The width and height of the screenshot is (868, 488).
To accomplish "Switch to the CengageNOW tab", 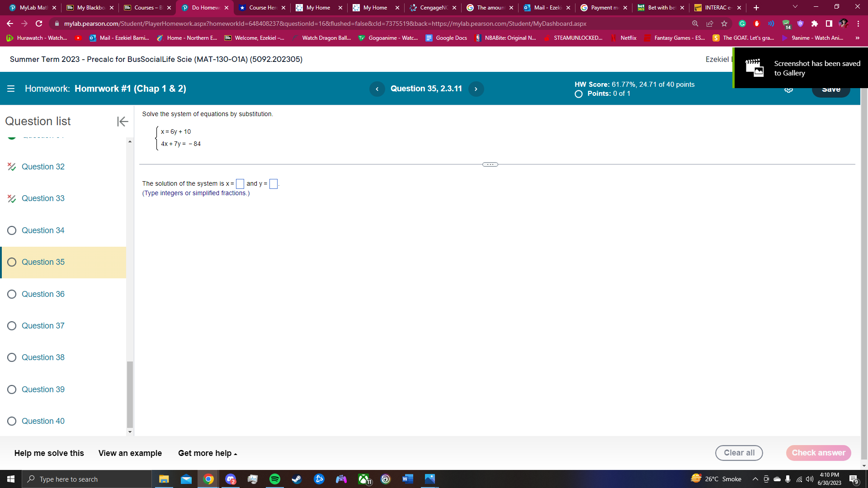I will pyautogui.click(x=433, y=8).
